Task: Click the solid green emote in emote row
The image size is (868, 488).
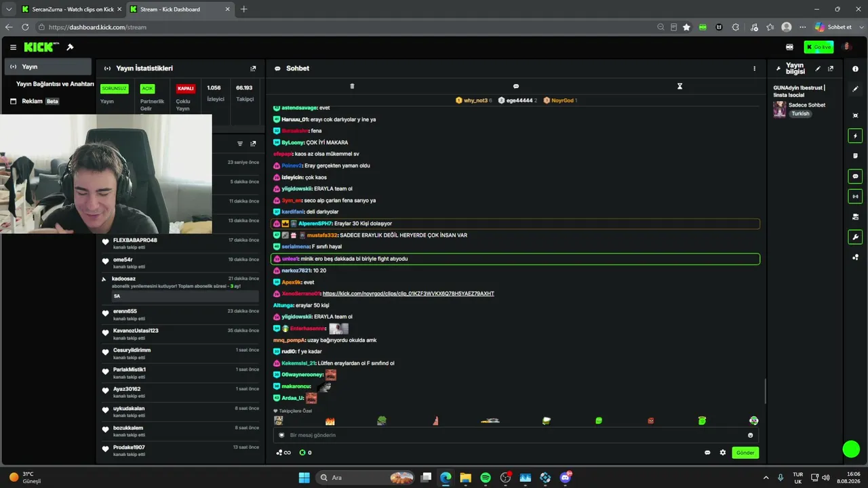Action: coord(599,421)
